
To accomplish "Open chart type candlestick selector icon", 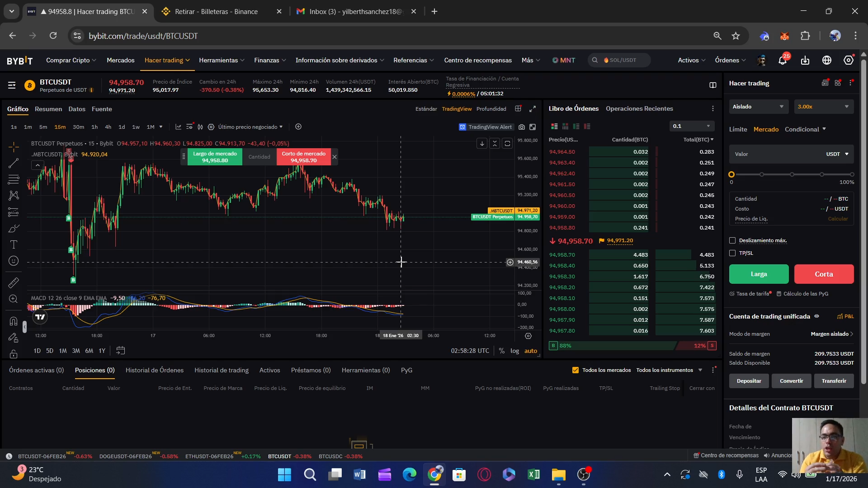I will (200, 127).
